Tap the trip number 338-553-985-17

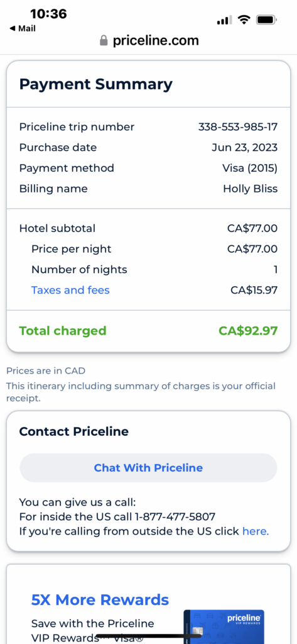click(x=238, y=127)
